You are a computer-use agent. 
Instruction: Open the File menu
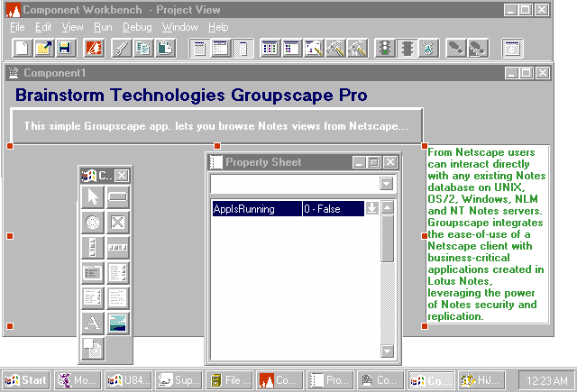[17, 27]
